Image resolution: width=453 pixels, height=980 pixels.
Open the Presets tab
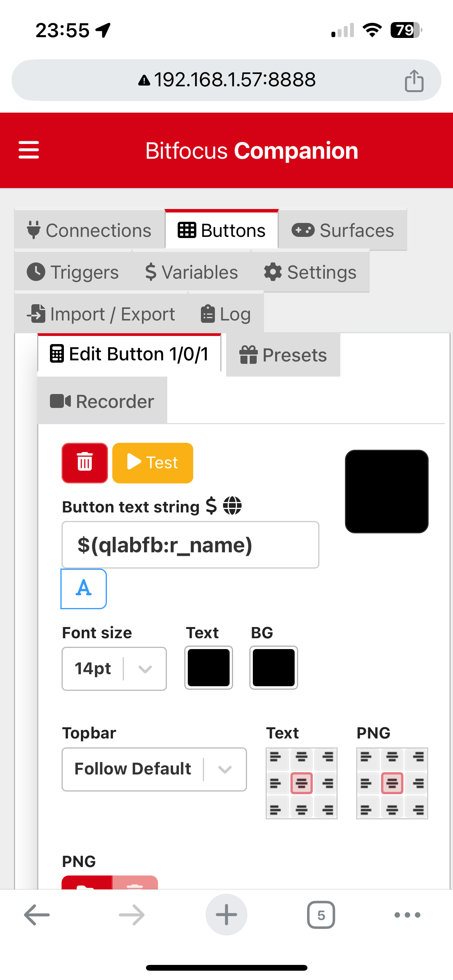point(283,355)
